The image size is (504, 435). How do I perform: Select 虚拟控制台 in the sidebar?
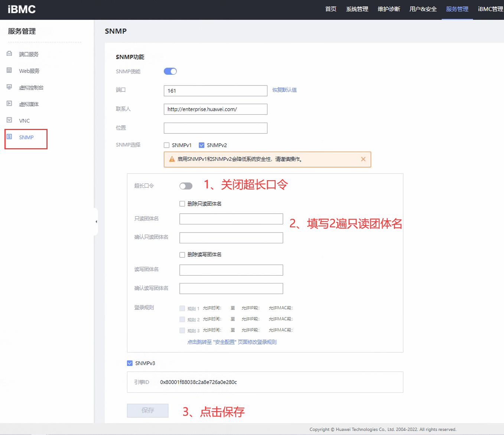click(31, 88)
